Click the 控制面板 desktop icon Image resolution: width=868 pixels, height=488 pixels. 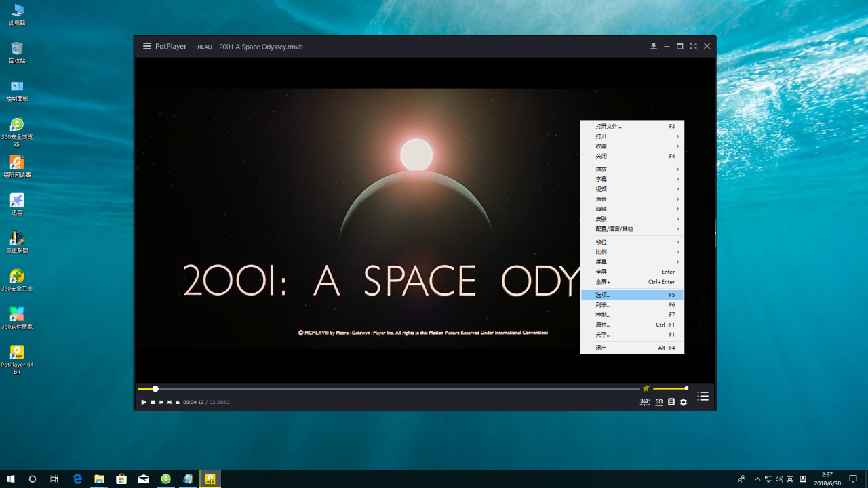coord(17,90)
